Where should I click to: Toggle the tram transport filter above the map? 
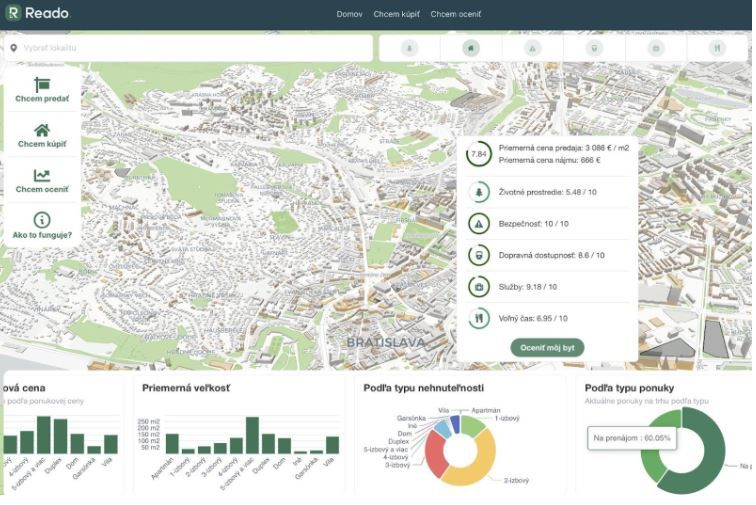594,48
